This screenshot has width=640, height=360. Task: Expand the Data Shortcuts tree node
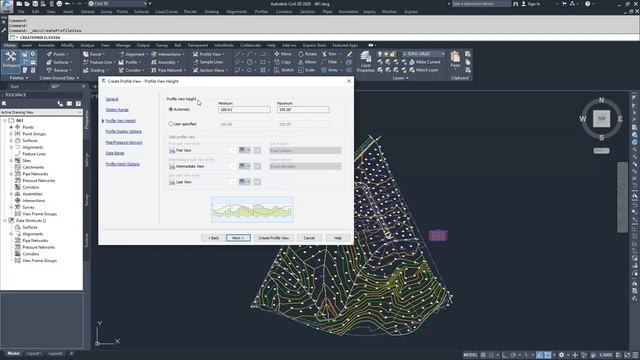point(5,220)
